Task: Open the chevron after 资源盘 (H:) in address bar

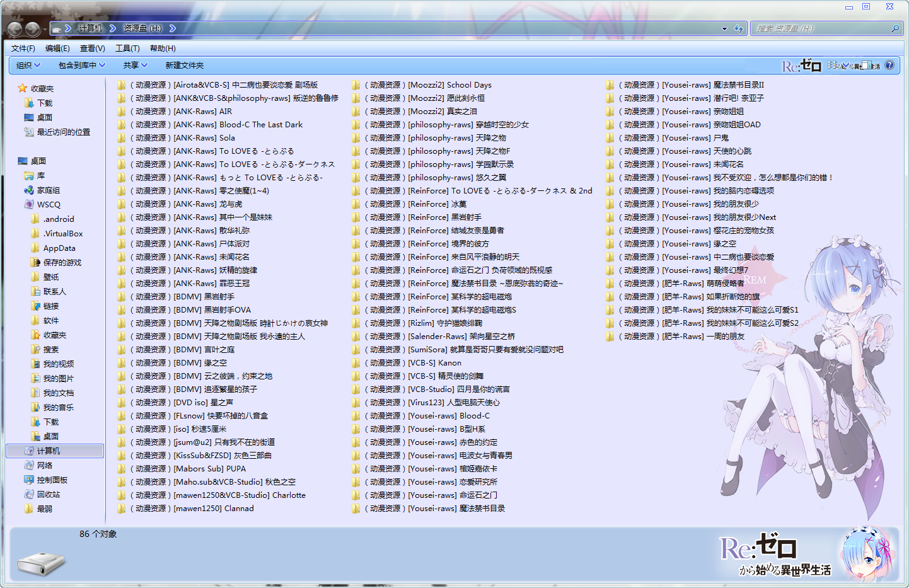Action: click(173, 28)
